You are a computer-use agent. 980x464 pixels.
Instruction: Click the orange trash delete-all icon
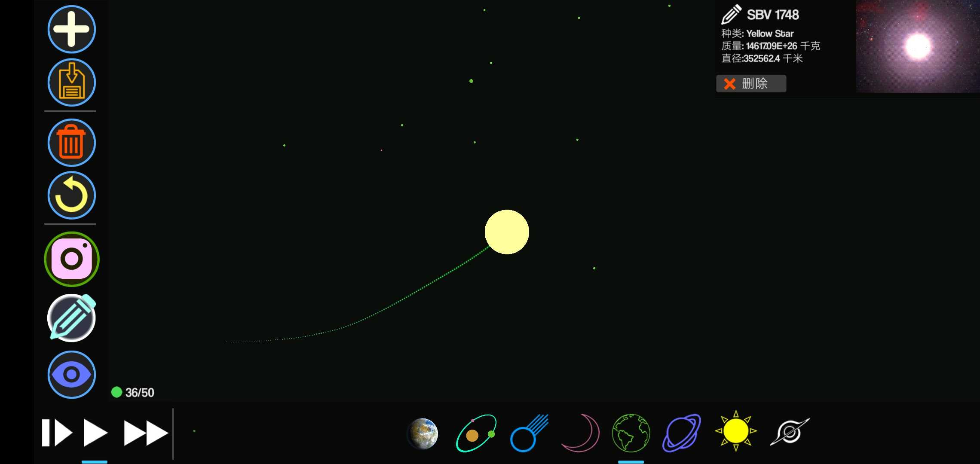(71, 143)
